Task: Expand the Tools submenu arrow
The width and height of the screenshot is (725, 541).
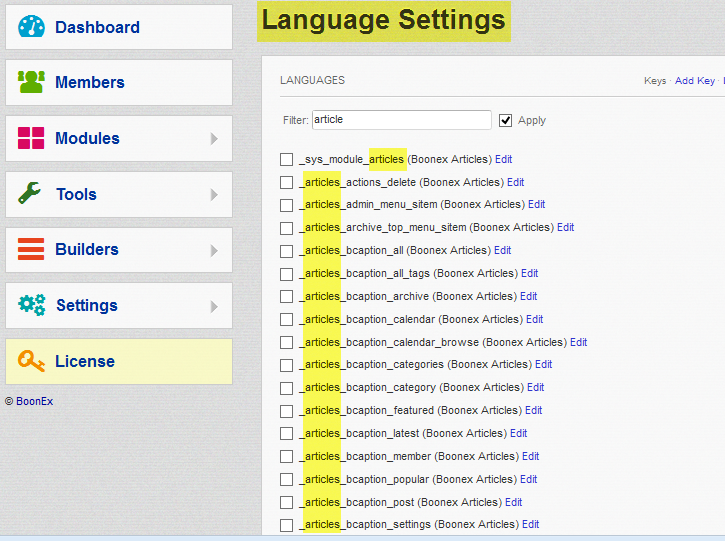Action: tap(214, 194)
